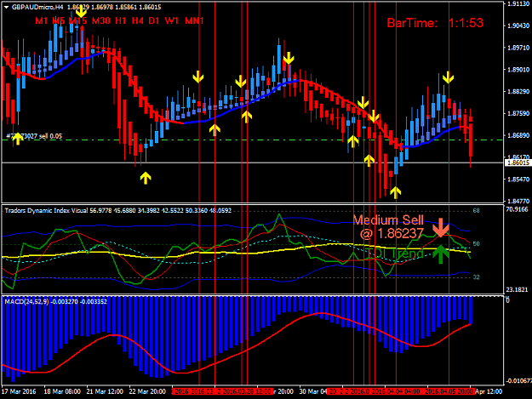Click the 1.86015 current price tag
532x399 pixels.
518,163
